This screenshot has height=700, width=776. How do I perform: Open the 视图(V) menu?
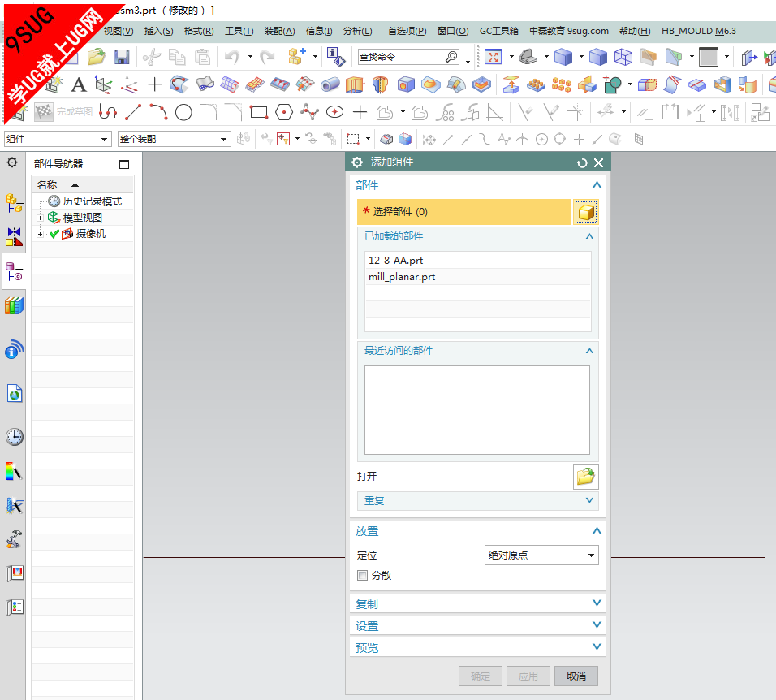119,31
